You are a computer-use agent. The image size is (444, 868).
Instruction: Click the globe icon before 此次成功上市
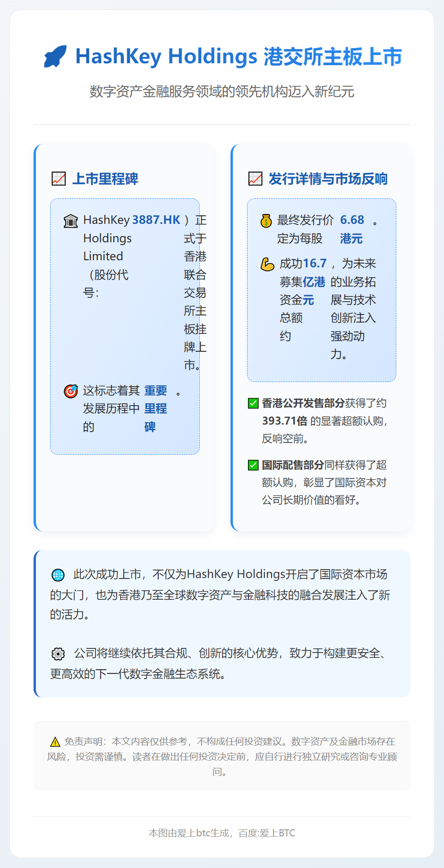pyautogui.click(x=58, y=575)
